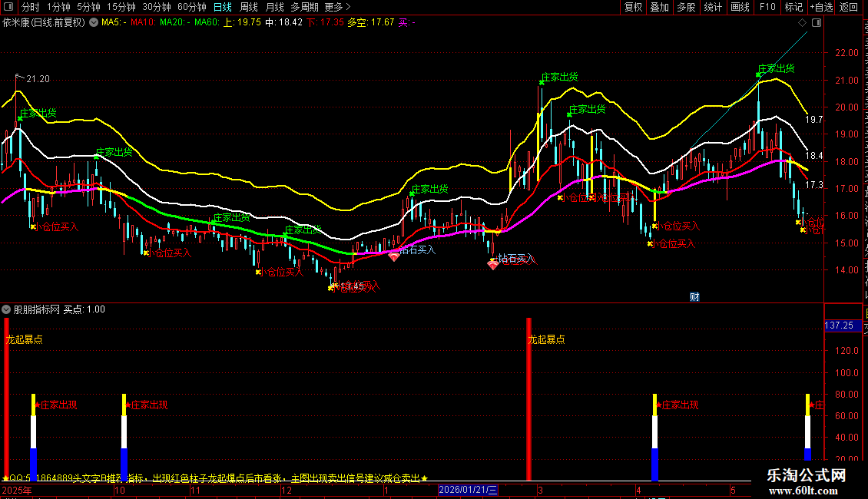Click the highlighted date 2026/01/21/三
868x499 pixels.
[x=469, y=490]
